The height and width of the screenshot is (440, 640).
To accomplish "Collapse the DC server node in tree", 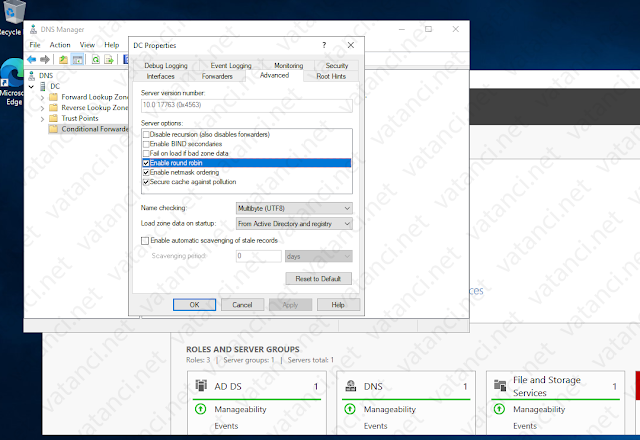I will pos(31,87).
